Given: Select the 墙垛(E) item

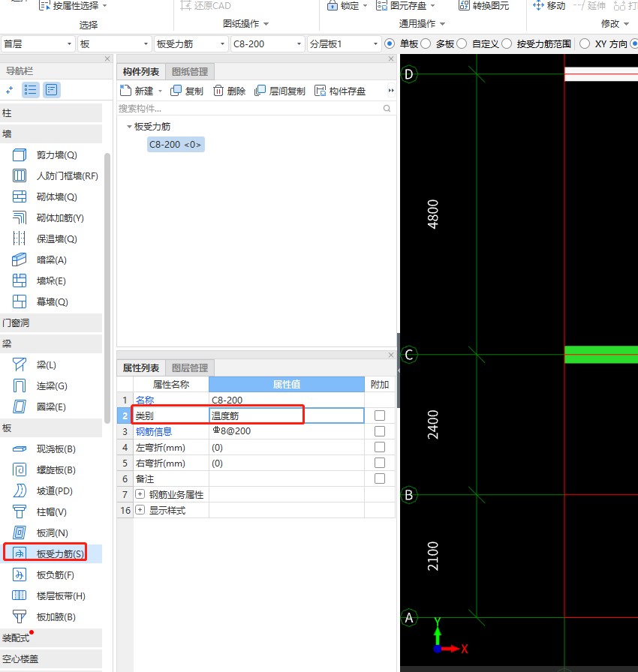Looking at the screenshot, I should click(x=39, y=281).
